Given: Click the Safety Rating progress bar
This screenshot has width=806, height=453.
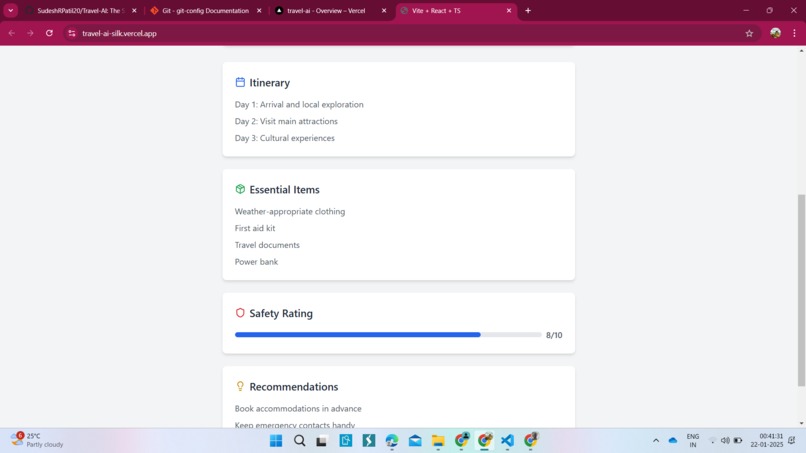Looking at the screenshot, I should (388, 335).
